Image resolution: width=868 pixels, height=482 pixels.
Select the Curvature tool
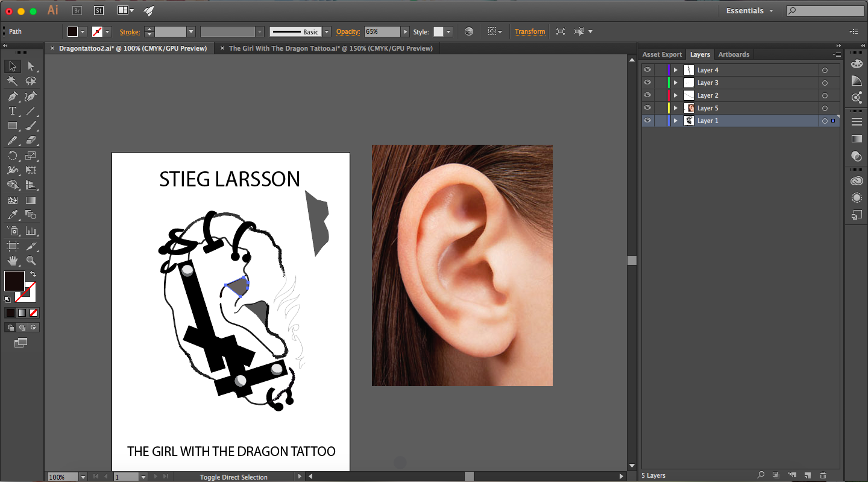click(31, 97)
